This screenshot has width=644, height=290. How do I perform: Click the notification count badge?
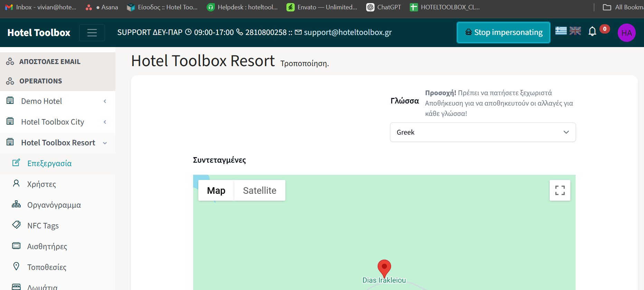605,29
